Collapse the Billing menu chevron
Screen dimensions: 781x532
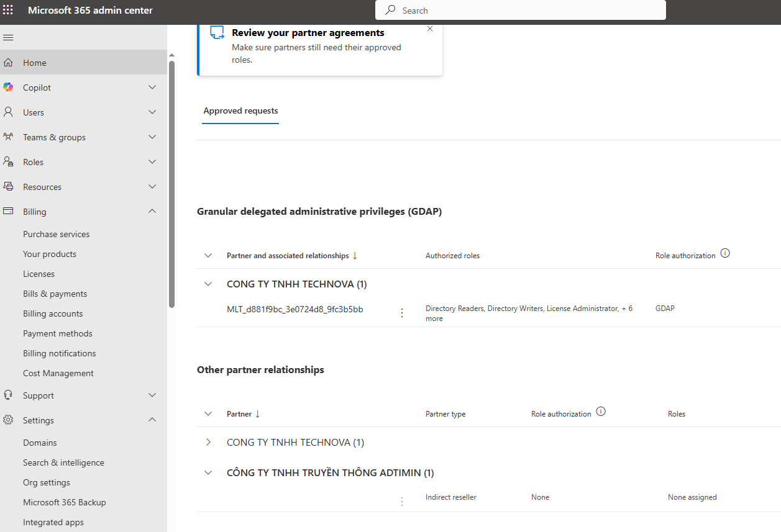pyautogui.click(x=152, y=212)
